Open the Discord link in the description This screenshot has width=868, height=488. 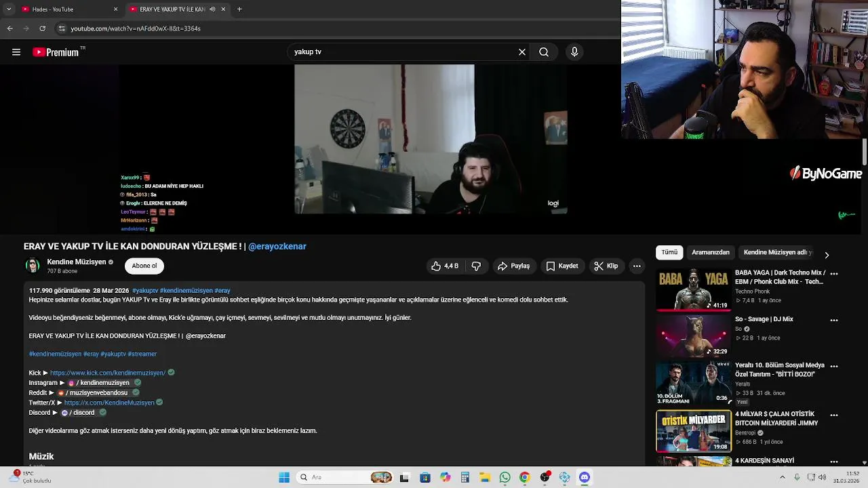pyautogui.click(x=78, y=413)
